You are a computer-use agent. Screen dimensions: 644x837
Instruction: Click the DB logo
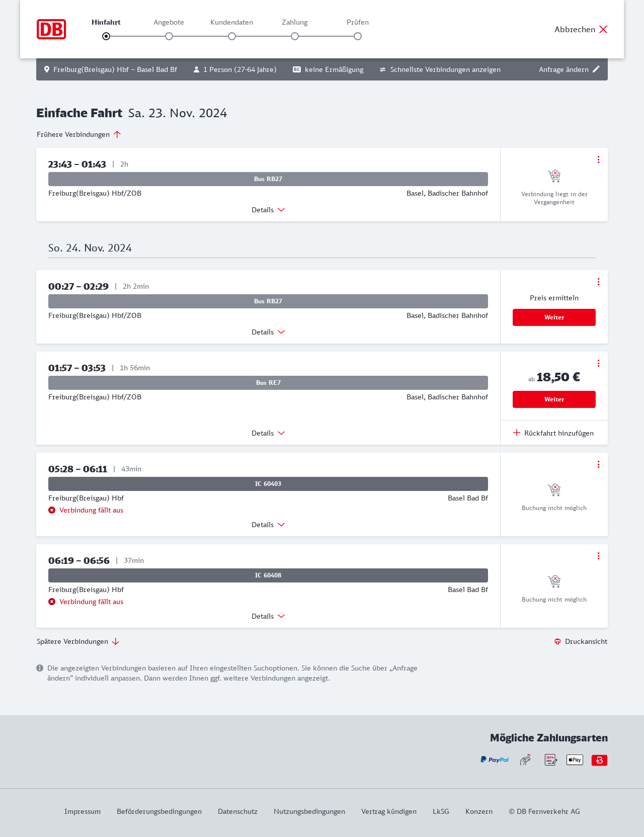click(x=51, y=29)
